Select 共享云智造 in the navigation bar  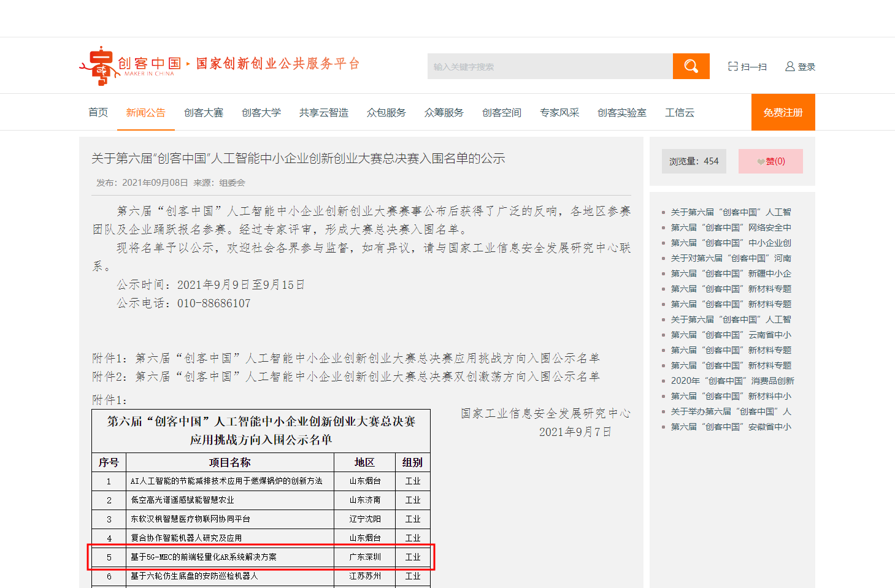(x=324, y=112)
